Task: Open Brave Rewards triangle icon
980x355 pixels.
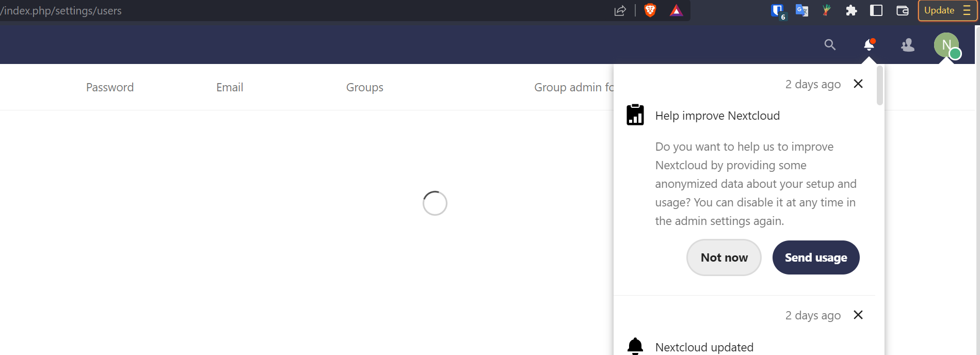Action: (x=676, y=10)
